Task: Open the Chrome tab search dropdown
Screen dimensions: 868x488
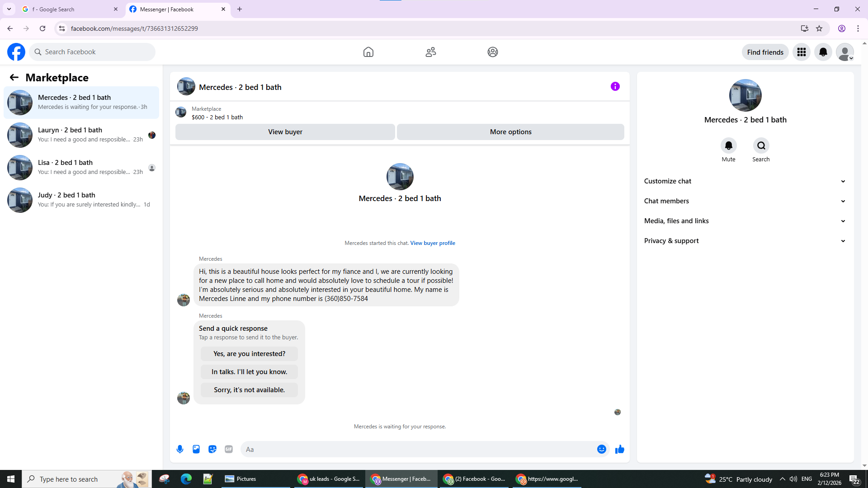Action: (9, 9)
